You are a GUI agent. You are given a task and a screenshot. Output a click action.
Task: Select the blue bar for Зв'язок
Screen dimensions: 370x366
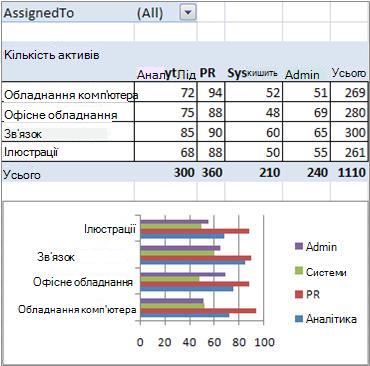point(193,262)
